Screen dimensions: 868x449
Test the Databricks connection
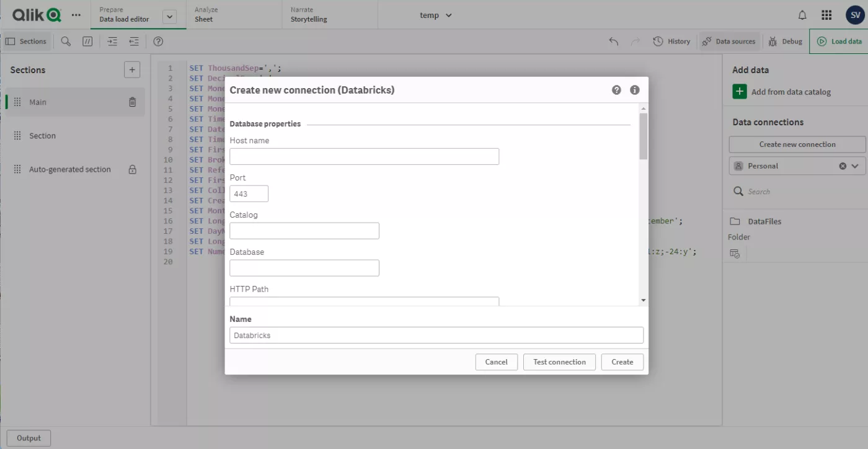click(x=559, y=362)
